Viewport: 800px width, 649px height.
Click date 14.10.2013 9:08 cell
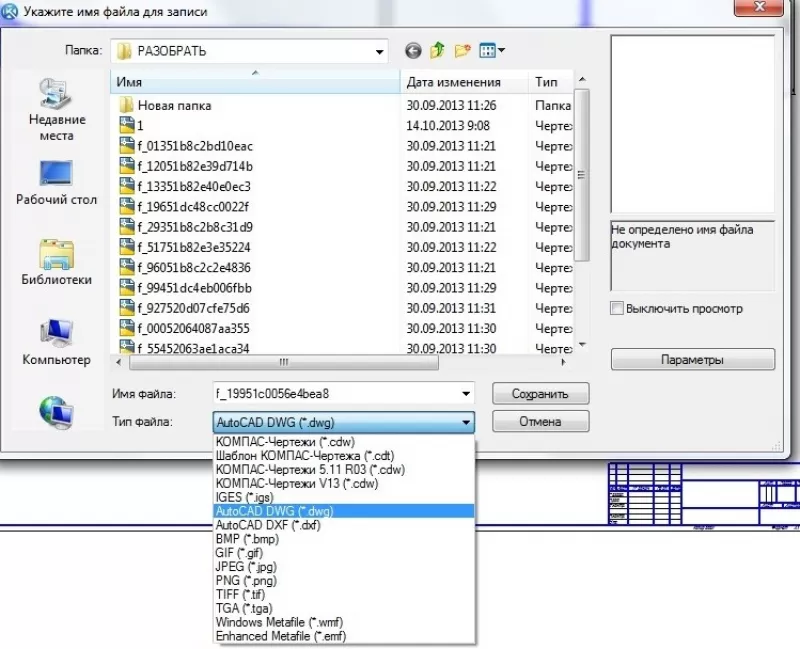pos(447,126)
